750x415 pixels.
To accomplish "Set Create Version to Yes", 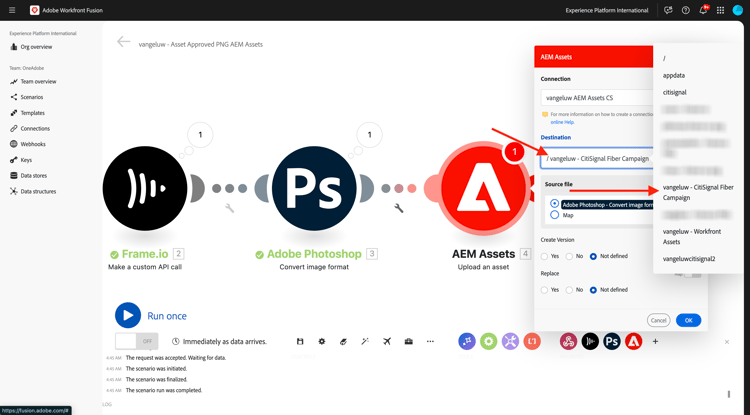I will coord(544,256).
